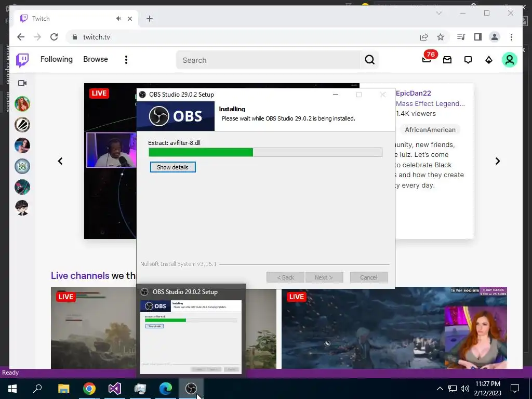This screenshot has height=399, width=532.
Task: Open the left live channel thumbnail
Action: coord(94,328)
